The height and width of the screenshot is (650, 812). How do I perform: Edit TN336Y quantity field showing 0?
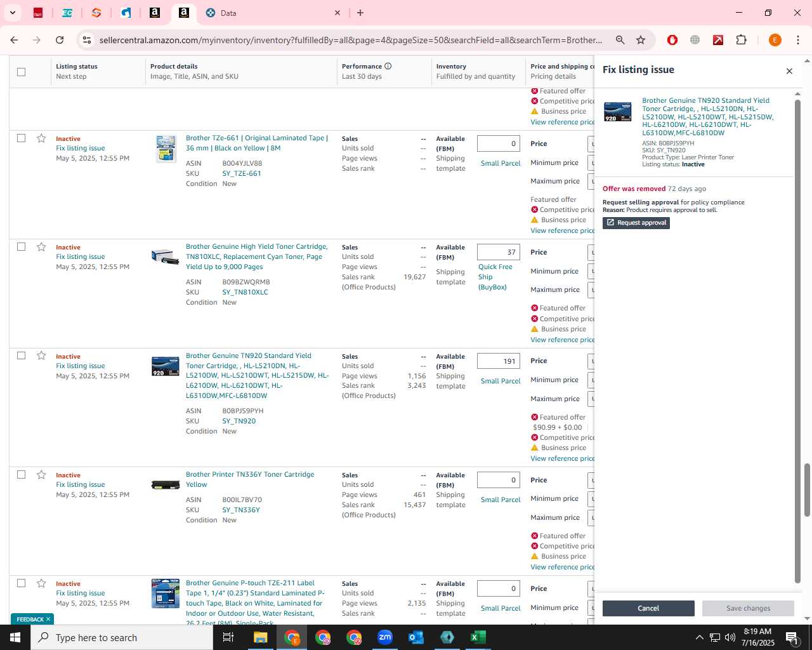[499, 480]
